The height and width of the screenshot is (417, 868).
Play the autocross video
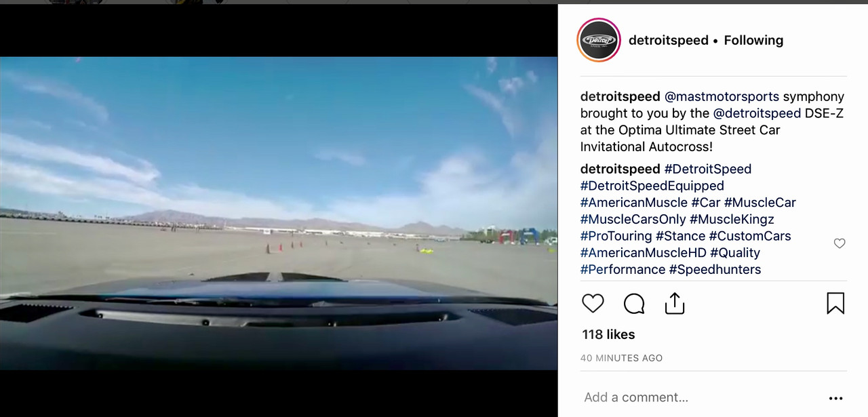point(279,213)
